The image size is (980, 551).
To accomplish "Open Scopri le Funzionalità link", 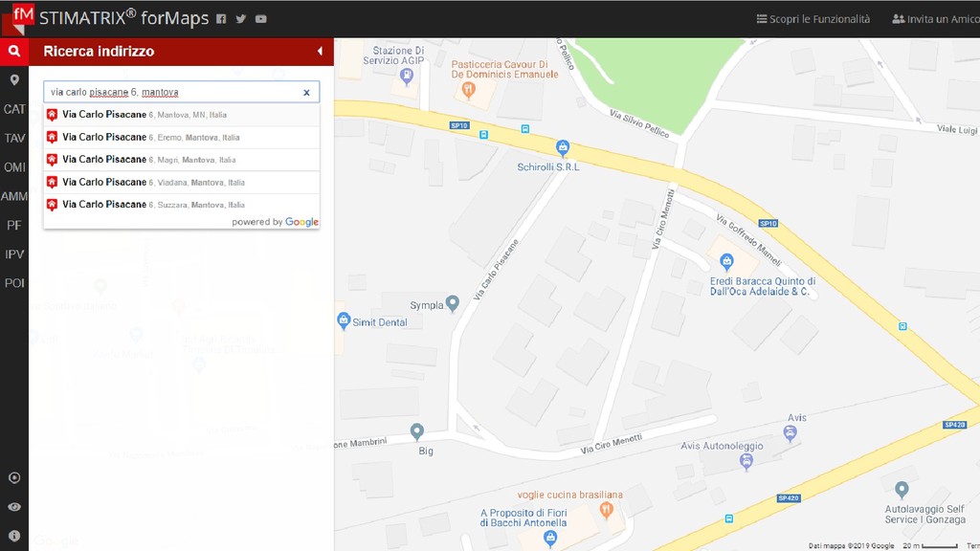I will click(813, 19).
